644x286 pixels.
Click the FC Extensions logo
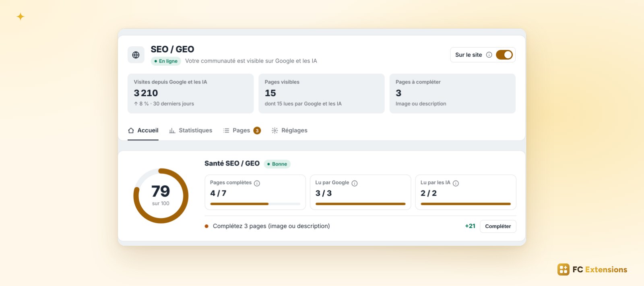(592, 269)
